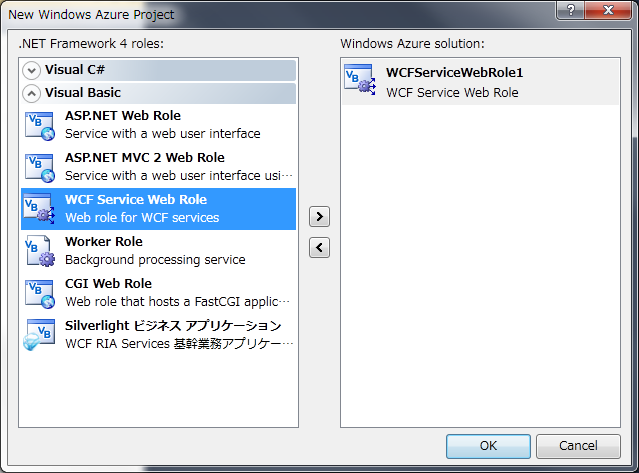Click 'Web role that hosts a FastCGI' description

(178, 302)
